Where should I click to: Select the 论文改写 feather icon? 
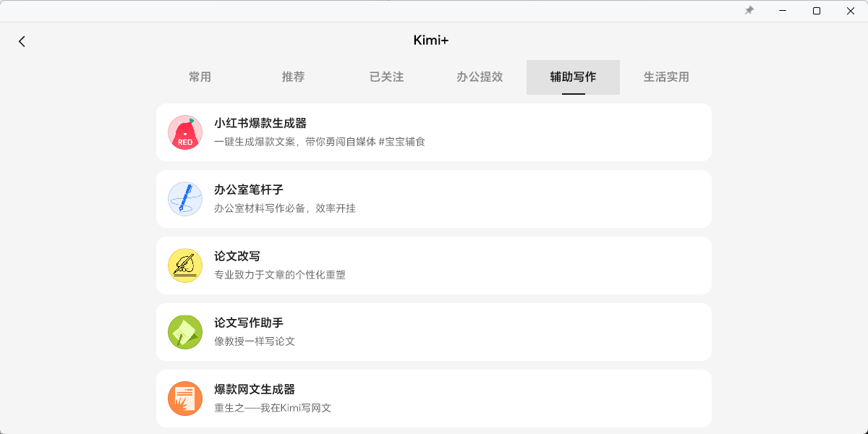click(185, 265)
